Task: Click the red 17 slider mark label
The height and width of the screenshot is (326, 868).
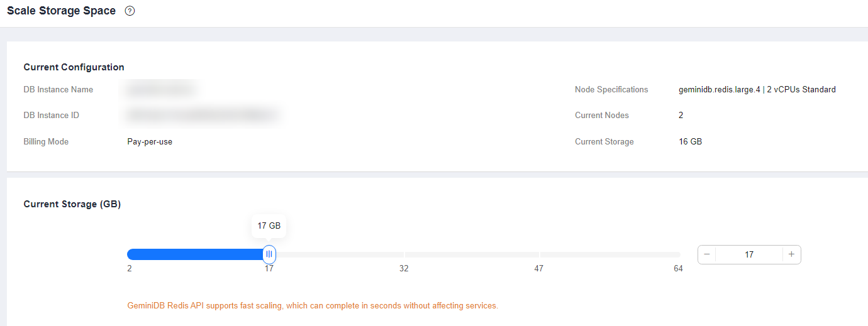Action: pos(269,269)
